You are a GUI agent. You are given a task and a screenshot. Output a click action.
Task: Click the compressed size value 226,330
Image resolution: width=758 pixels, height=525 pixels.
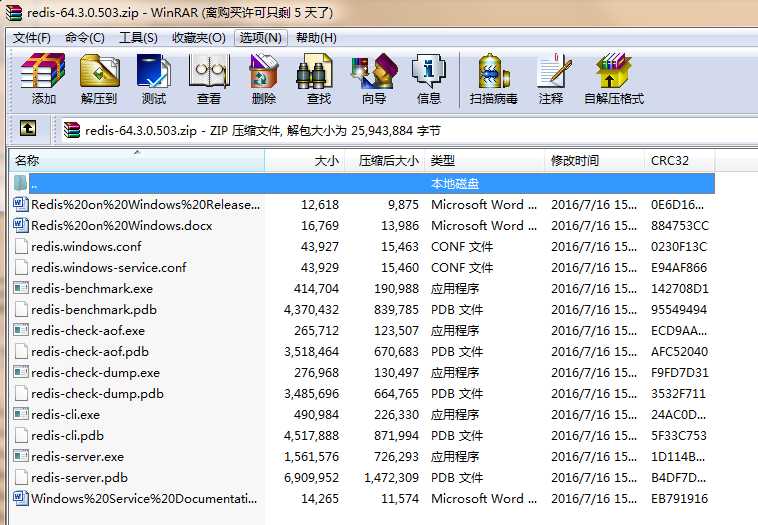[x=396, y=415]
